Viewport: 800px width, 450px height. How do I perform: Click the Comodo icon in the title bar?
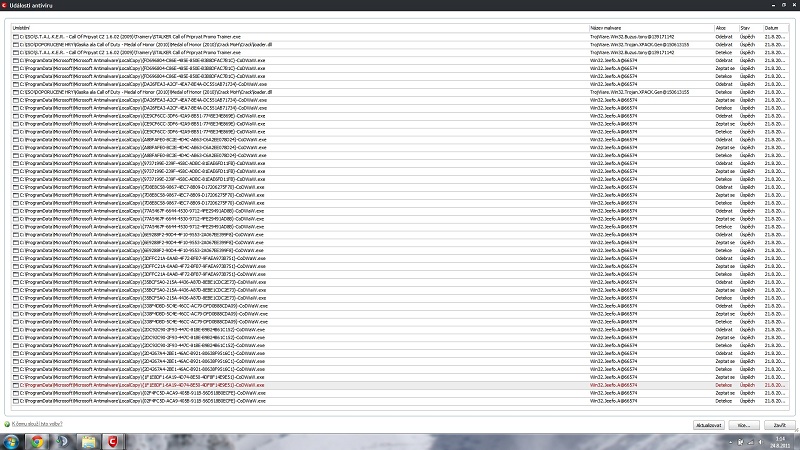4,5
